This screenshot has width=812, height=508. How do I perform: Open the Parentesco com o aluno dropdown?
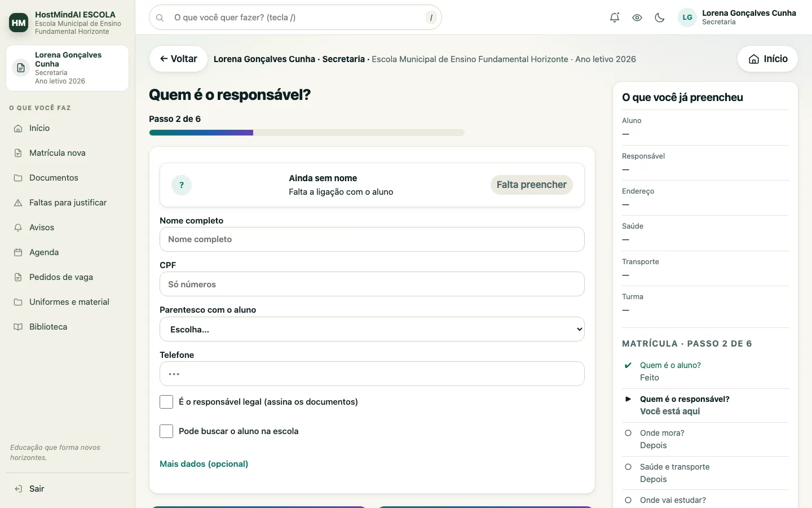pos(372,329)
